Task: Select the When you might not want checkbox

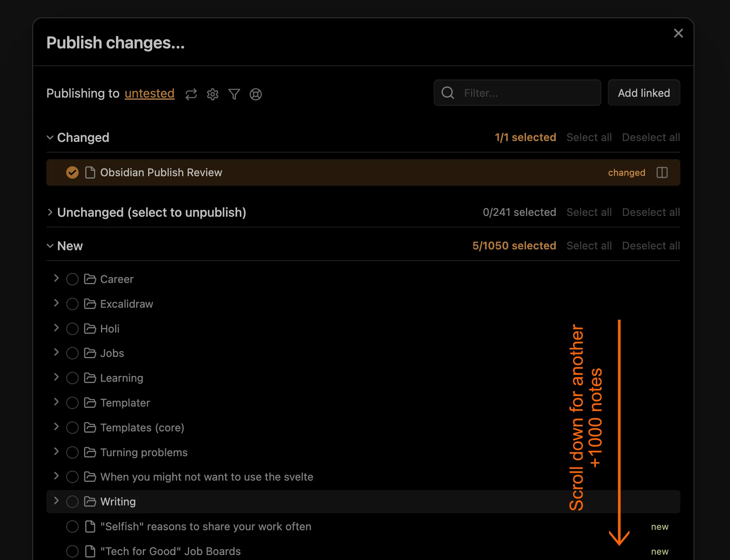Action: (x=72, y=477)
